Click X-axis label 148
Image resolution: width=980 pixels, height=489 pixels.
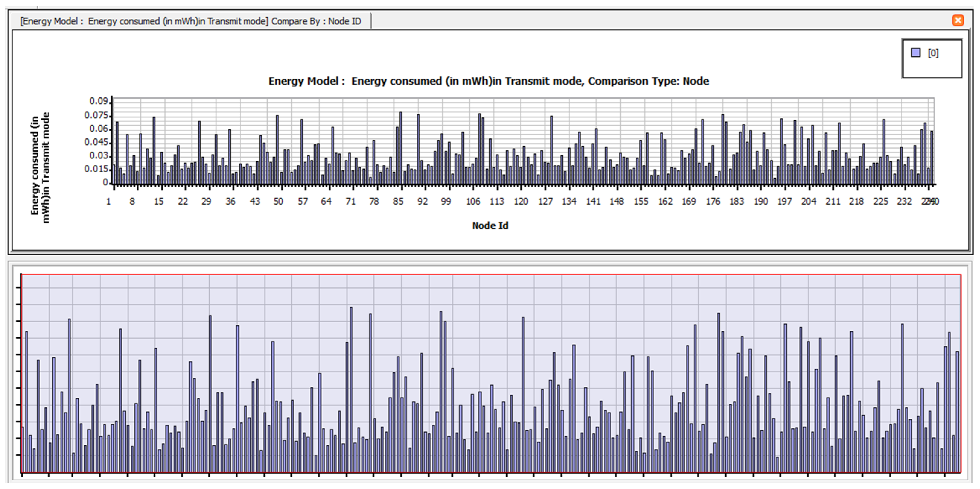click(616, 201)
